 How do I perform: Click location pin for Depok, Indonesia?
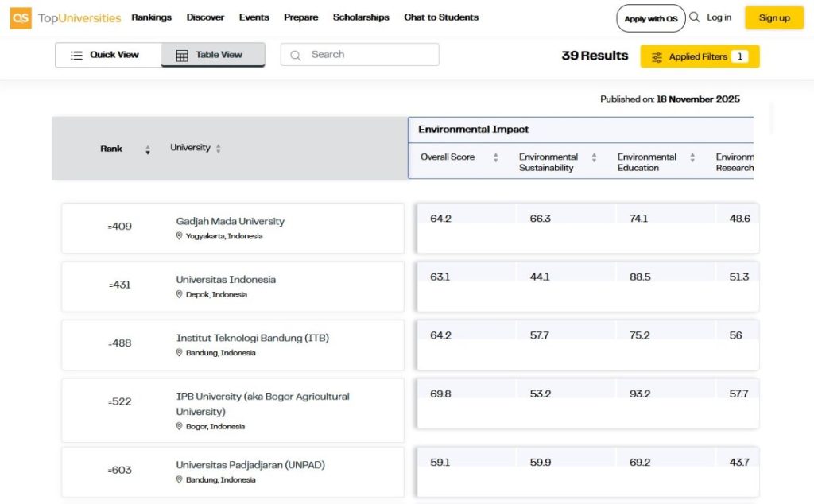click(x=179, y=294)
